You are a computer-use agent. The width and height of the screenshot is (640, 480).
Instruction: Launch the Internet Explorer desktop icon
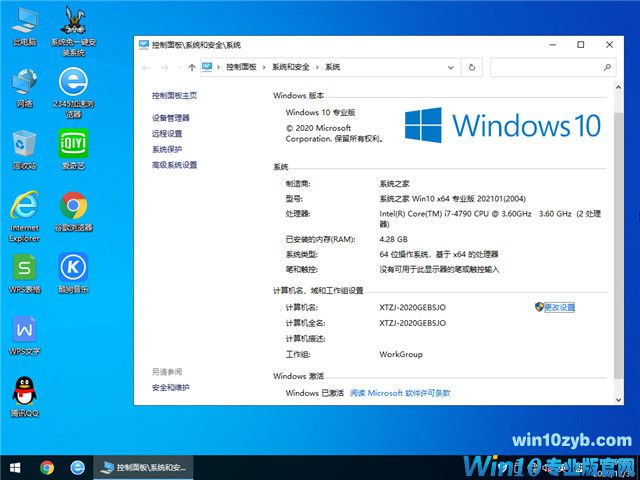24,217
